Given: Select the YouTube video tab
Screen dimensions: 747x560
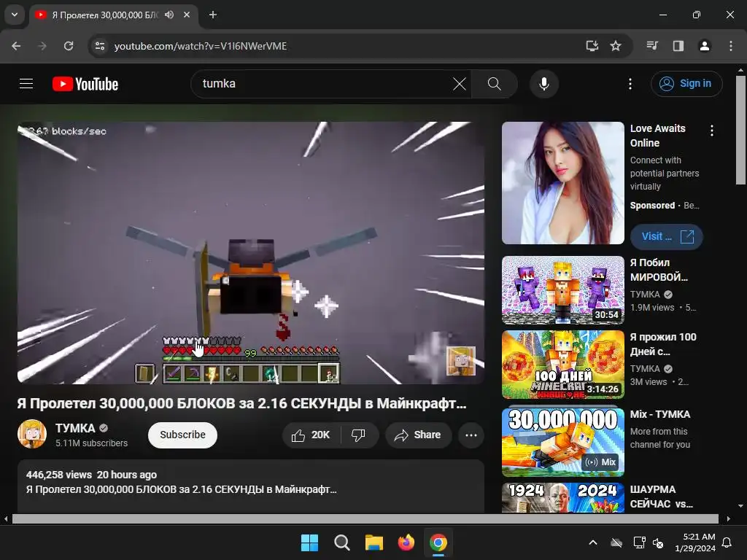Looking at the screenshot, I should pyautogui.click(x=113, y=15).
